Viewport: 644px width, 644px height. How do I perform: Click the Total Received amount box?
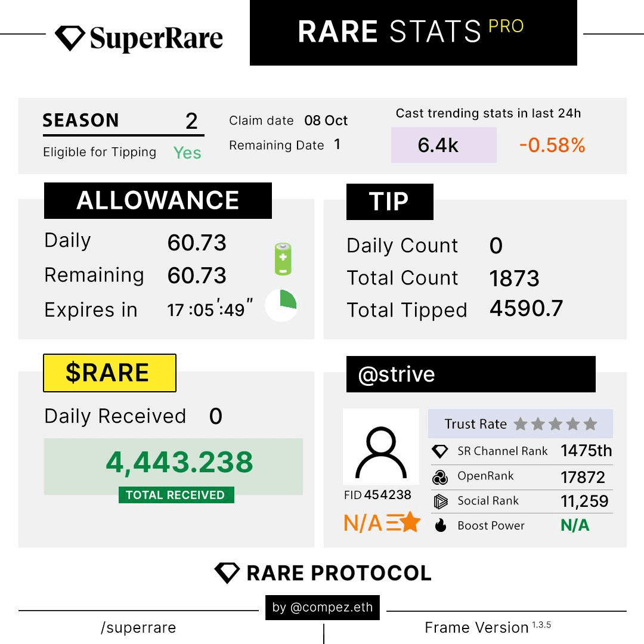[174, 466]
